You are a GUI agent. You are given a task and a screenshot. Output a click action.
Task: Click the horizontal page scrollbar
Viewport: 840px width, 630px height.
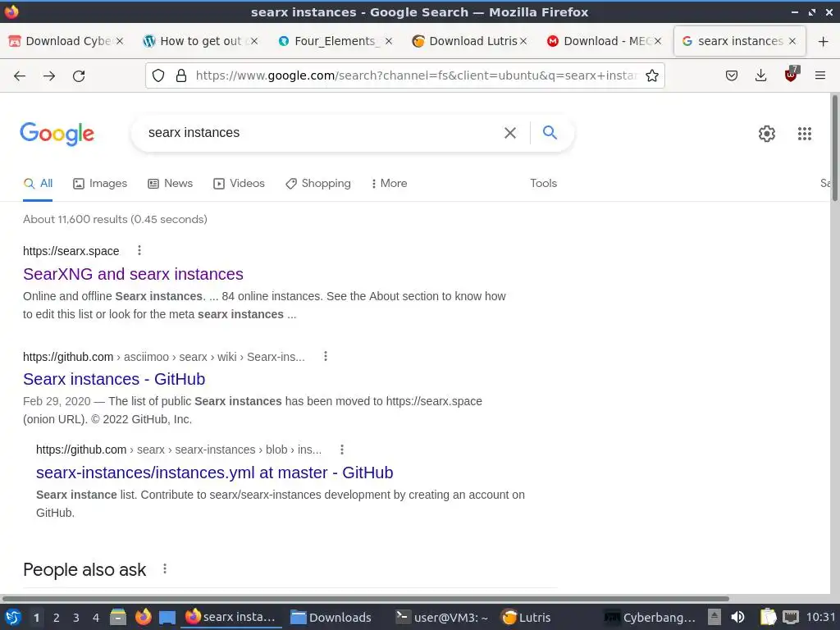(365, 598)
